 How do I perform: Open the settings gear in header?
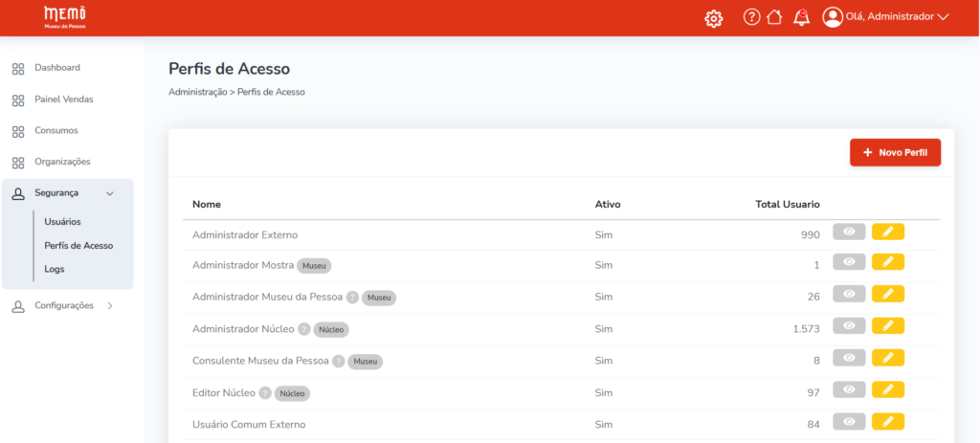(713, 18)
